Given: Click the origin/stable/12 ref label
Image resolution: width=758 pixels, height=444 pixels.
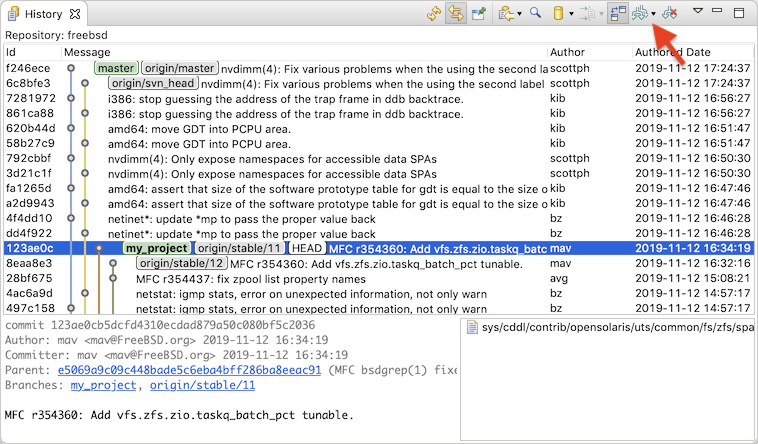Looking at the screenshot, I should (182, 263).
